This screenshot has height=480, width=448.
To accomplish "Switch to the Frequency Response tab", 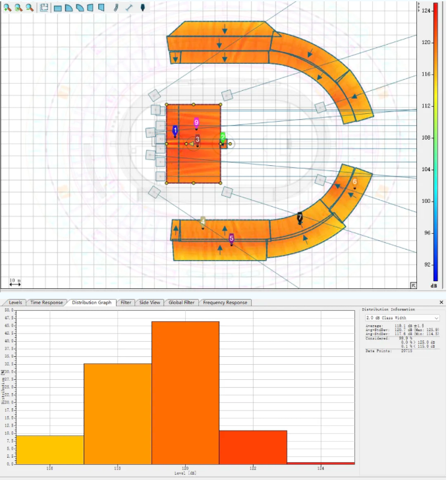I will point(225,302).
